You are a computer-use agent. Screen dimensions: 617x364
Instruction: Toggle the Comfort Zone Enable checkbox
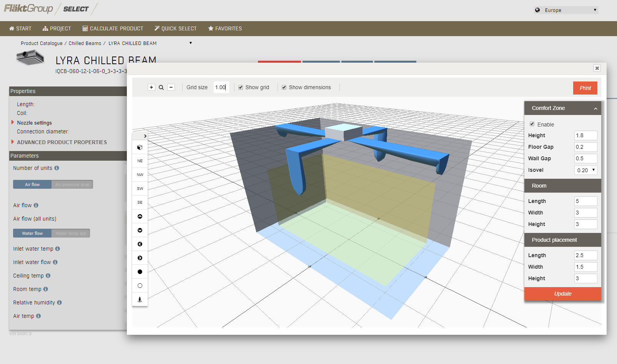tap(532, 124)
